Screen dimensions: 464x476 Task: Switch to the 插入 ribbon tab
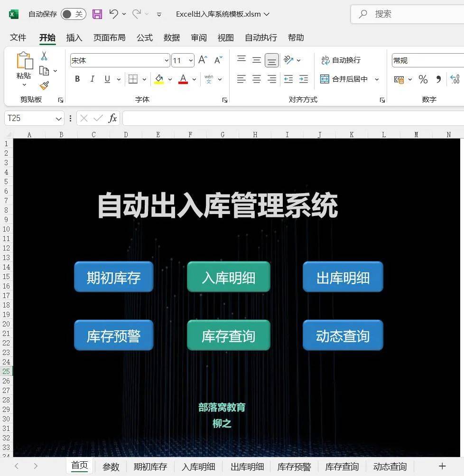tap(74, 37)
